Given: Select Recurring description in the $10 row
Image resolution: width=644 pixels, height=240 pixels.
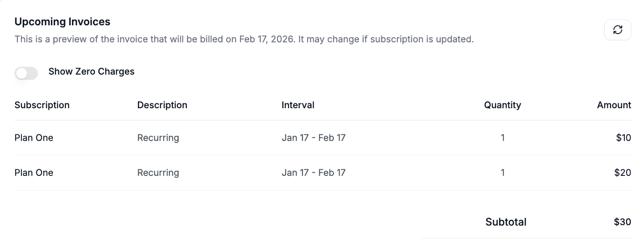Looking at the screenshot, I should click(158, 138).
